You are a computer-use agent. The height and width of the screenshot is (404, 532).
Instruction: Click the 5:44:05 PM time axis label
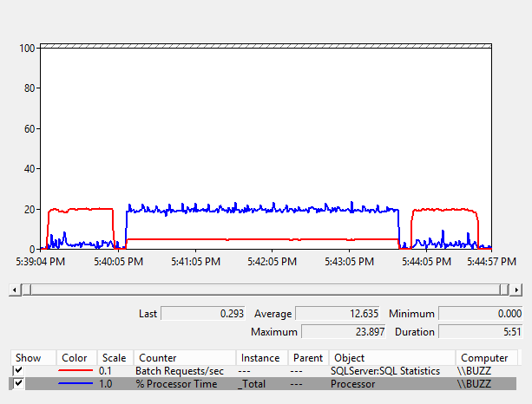(x=426, y=261)
